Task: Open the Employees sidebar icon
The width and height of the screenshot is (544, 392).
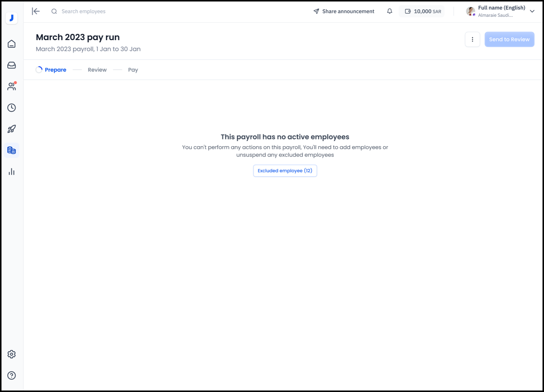Action: 12,87
